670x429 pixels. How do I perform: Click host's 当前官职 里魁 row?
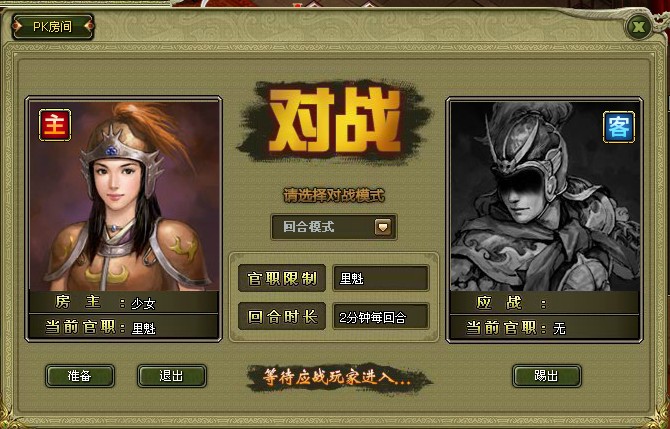tap(124, 327)
